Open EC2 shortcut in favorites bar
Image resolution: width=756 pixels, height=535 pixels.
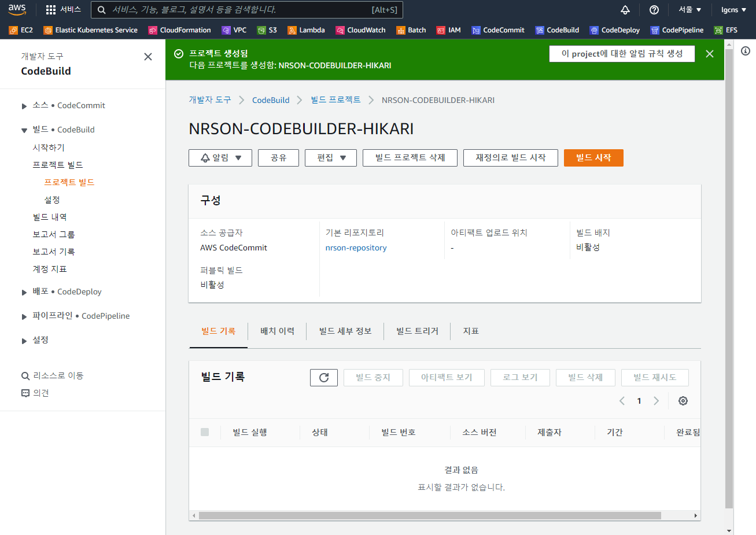point(21,30)
